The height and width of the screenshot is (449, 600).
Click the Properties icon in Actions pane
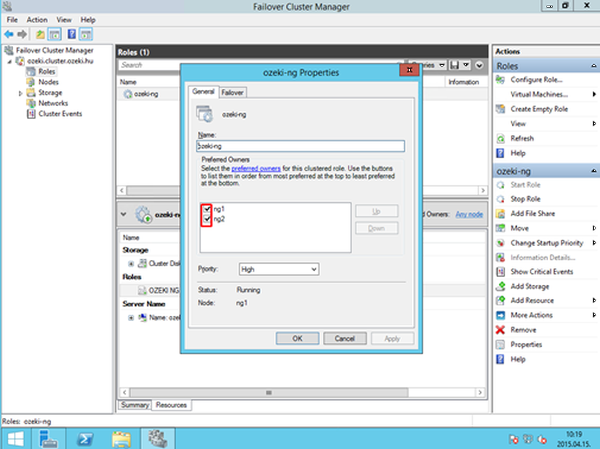[500, 345]
